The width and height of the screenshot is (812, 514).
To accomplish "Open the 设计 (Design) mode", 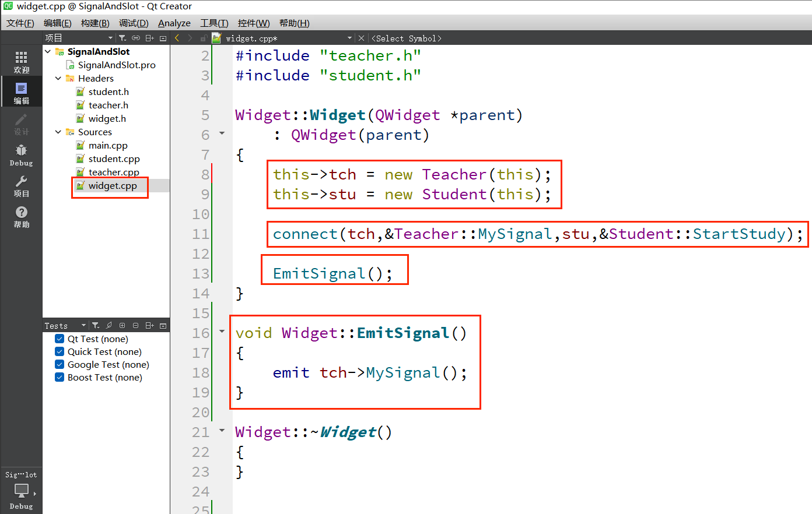I will pos(21,124).
